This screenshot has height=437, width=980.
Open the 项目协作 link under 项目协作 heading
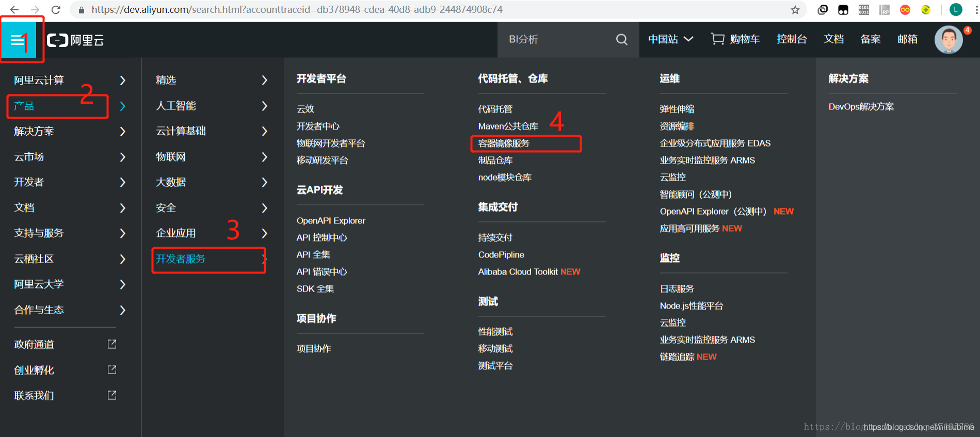[x=314, y=349]
